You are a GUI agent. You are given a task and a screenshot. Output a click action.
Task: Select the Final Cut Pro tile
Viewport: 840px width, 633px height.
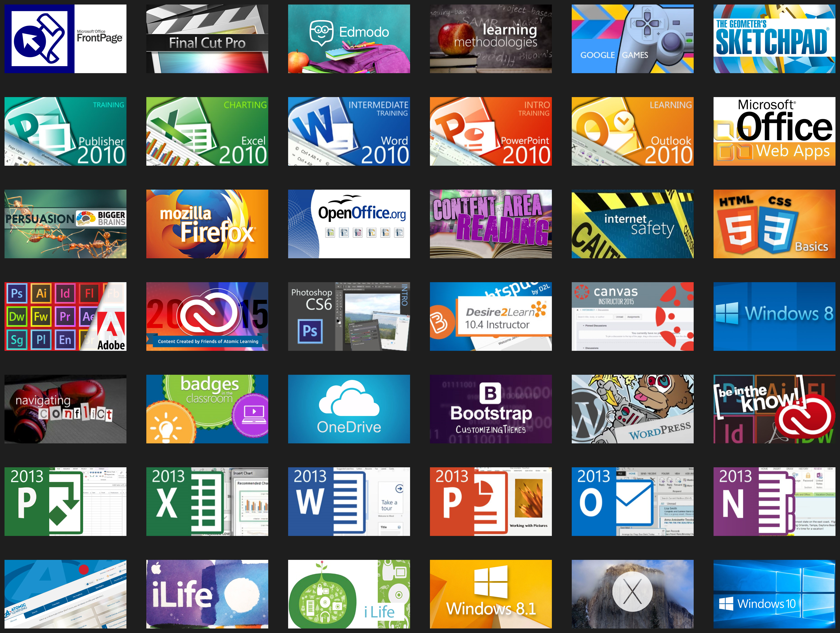[207, 39]
